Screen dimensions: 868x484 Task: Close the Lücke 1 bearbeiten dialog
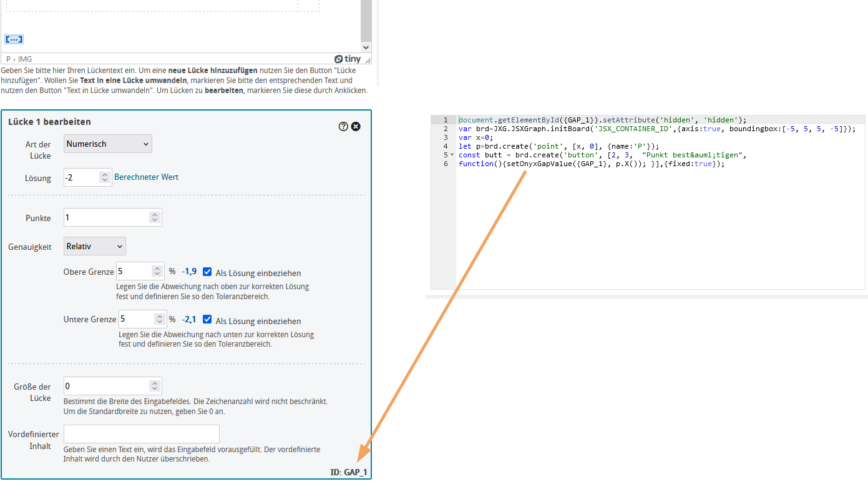356,126
